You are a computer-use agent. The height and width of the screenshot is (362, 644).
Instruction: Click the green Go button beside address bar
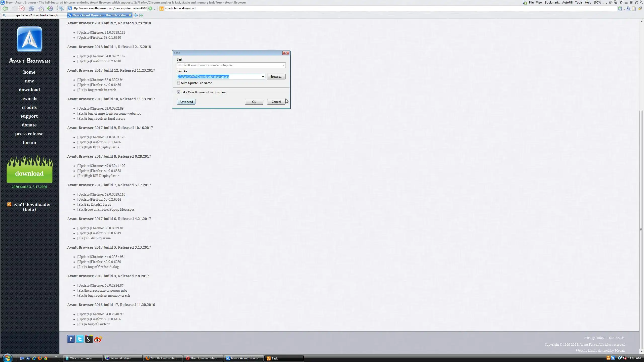pyautogui.click(x=150, y=9)
